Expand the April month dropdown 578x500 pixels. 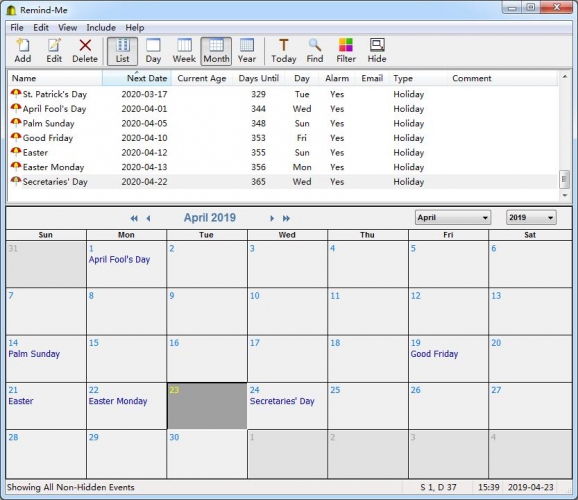tap(453, 218)
